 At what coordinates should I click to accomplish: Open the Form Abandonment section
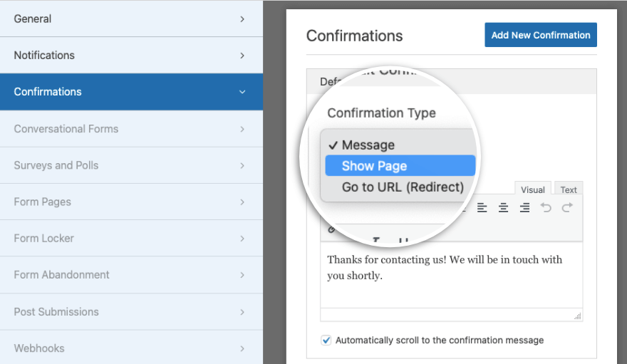pos(131,275)
